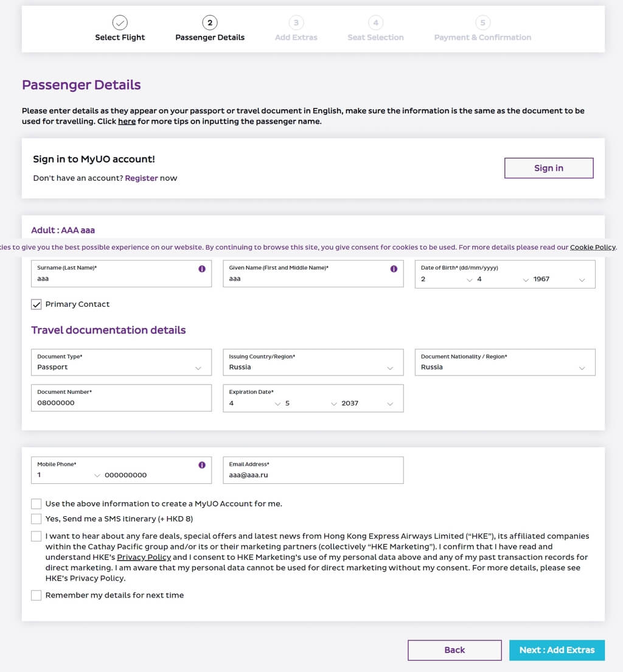Open the birth year 1967 dropdown

coord(559,279)
